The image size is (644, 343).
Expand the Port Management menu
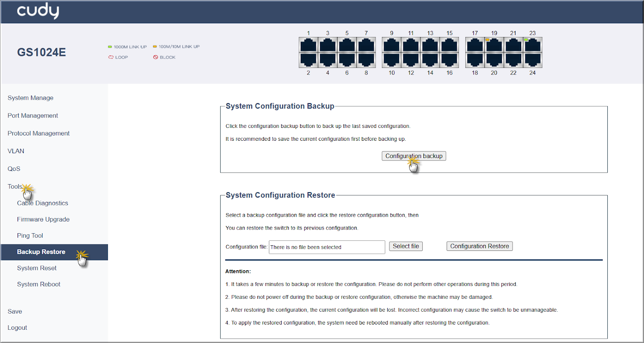pos(33,115)
